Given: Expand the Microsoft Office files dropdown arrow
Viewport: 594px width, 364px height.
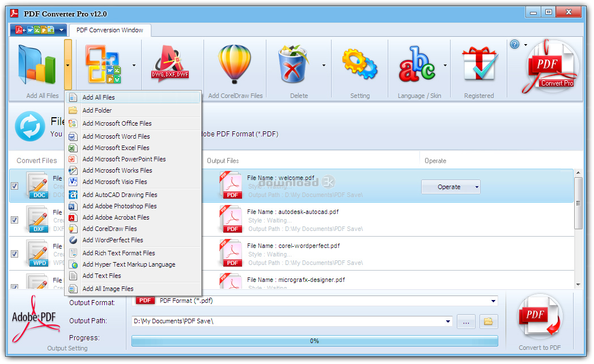Looking at the screenshot, I should 134,65.
